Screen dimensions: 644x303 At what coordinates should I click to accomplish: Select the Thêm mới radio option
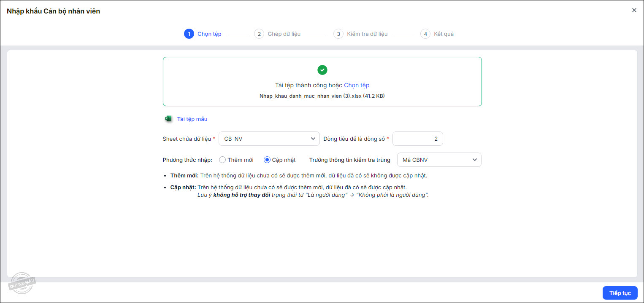point(222,160)
